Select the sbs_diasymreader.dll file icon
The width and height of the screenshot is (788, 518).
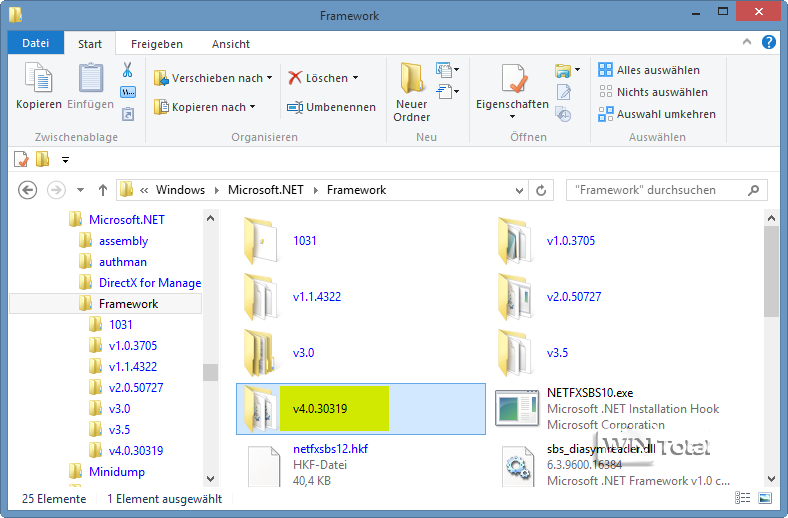519,467
